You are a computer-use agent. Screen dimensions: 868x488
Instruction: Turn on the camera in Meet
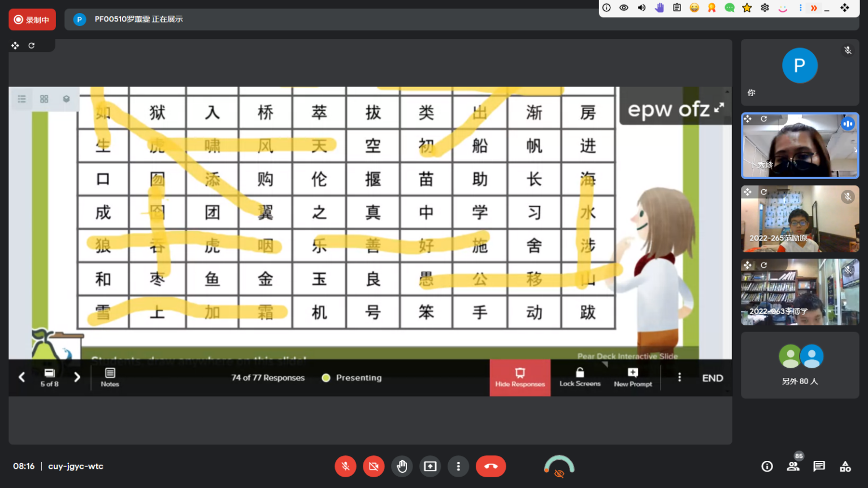[x=374, y=467]
